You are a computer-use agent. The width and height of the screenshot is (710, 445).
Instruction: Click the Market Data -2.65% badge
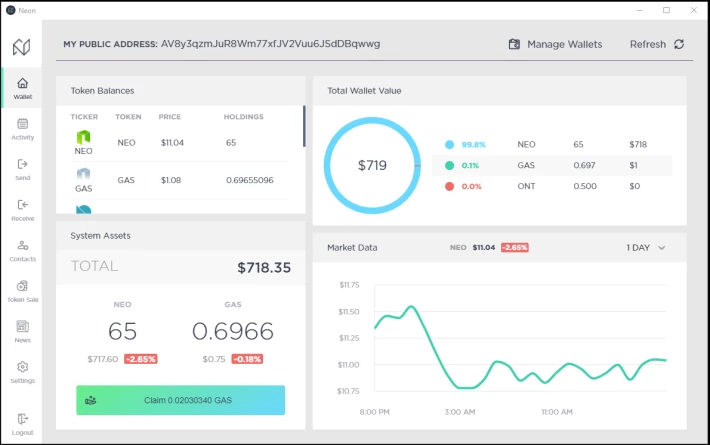(515, 248)
